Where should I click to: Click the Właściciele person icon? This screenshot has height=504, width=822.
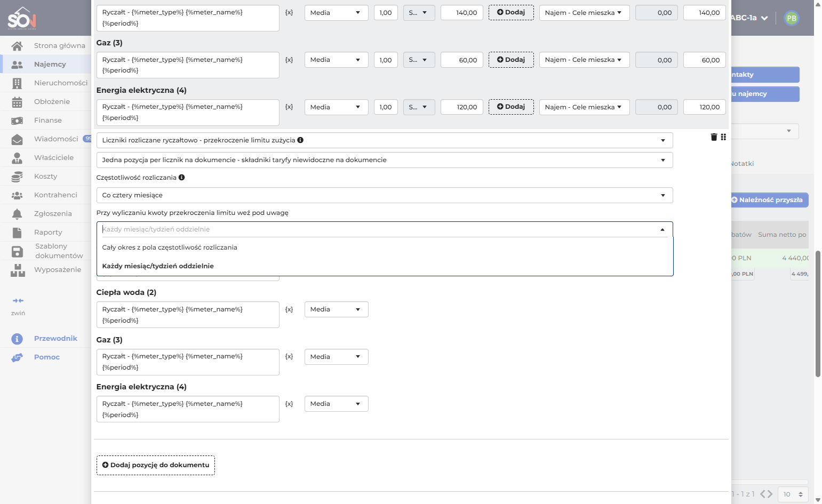point(17,158)
